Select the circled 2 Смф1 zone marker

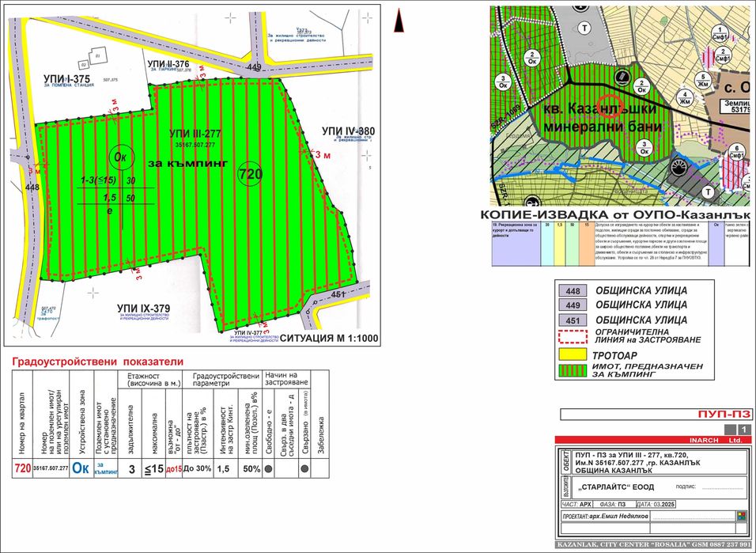coord(722,55)
